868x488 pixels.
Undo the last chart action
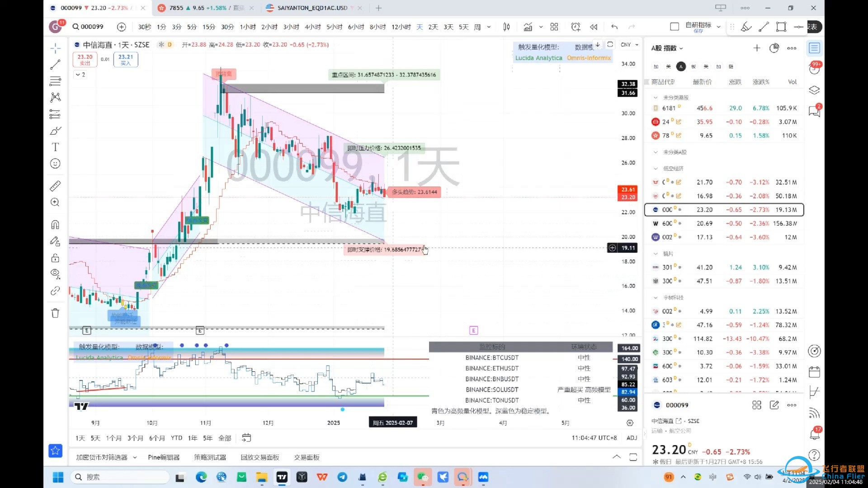[x=614, y=27]
